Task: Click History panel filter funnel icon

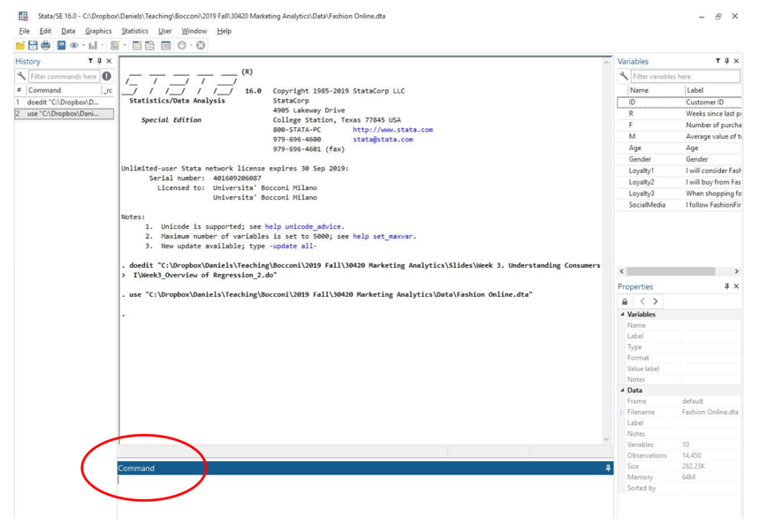Action: click(90, 61)
